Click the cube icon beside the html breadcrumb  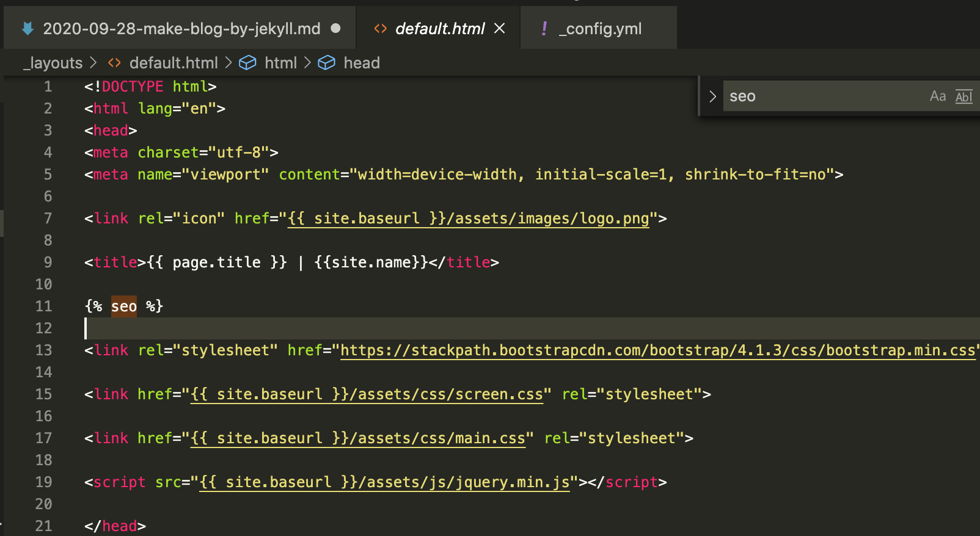(x=247, y=63)
